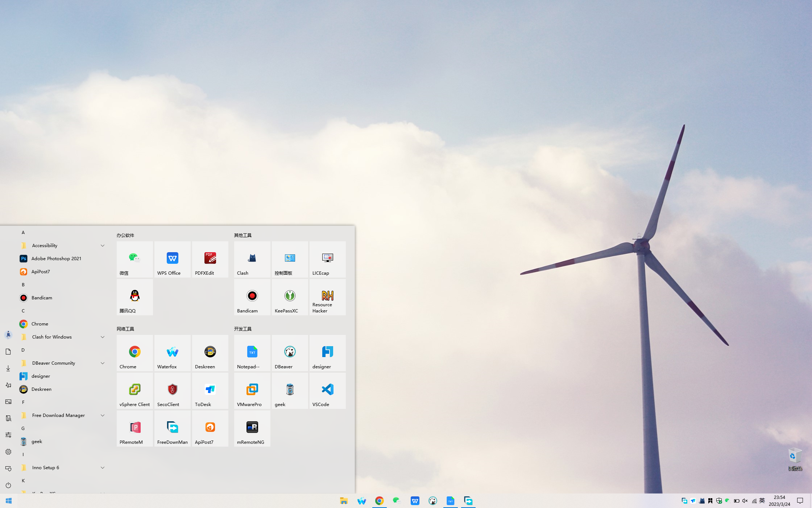Click the Power button in Start sidebar

pos(8,485)
